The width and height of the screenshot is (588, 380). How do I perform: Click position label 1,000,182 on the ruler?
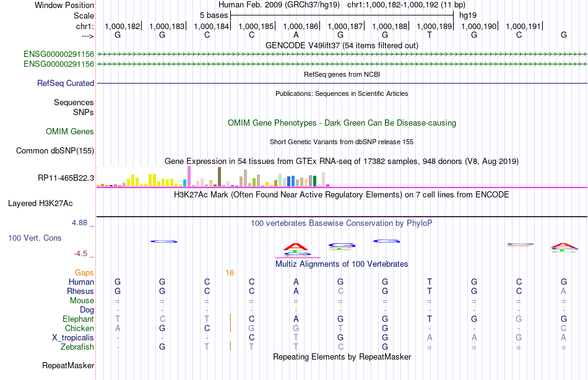click(123, 26)
